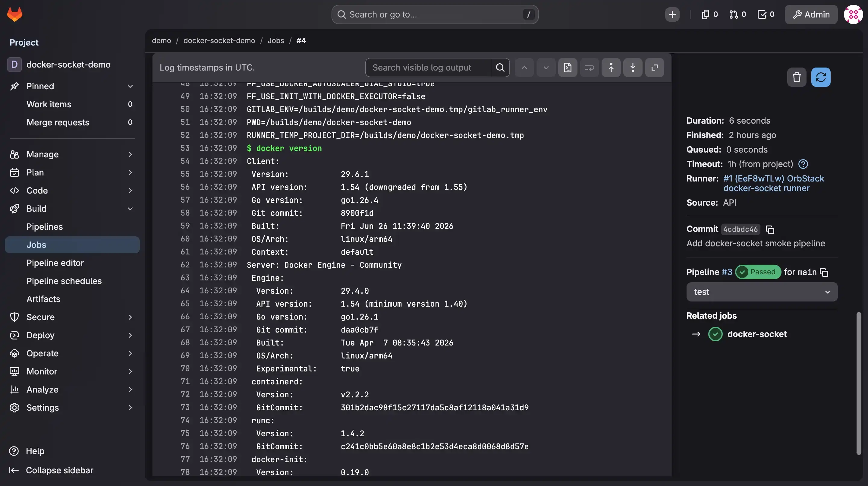Image resolution: width=868 pixels, height=486 pixels.
Task: Click log line number 53
Action: click(185, 148)
